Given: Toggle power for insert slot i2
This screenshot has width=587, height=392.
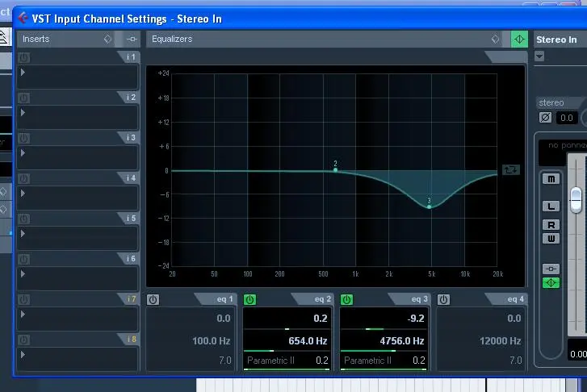Looking at the screenshot, I should (24, 98).
